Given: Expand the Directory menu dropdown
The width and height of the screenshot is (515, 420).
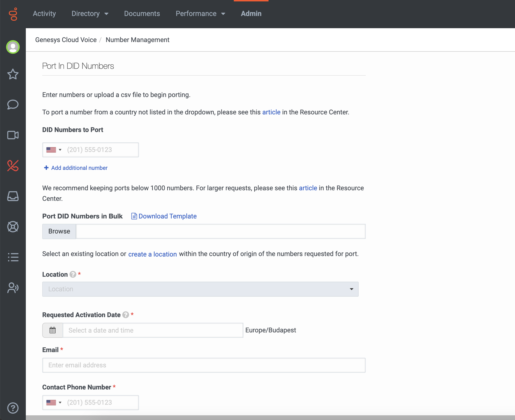Looking at the screenshot, I should coord(90,14).
